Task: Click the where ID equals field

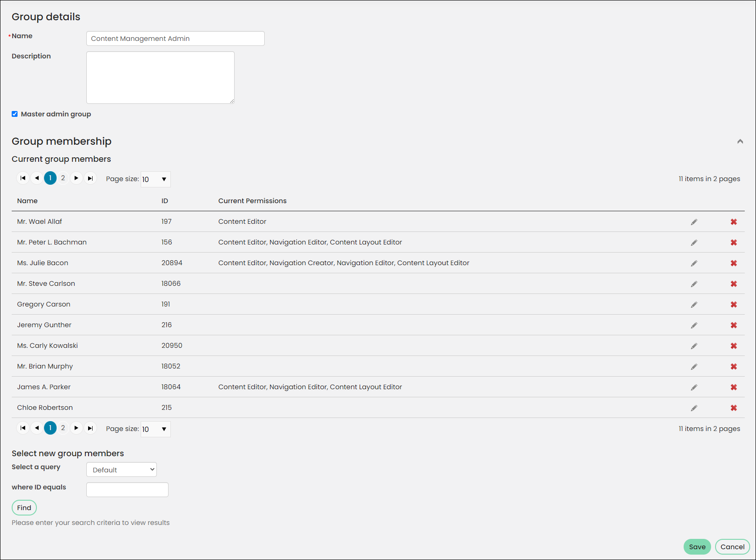Action: 127,489
